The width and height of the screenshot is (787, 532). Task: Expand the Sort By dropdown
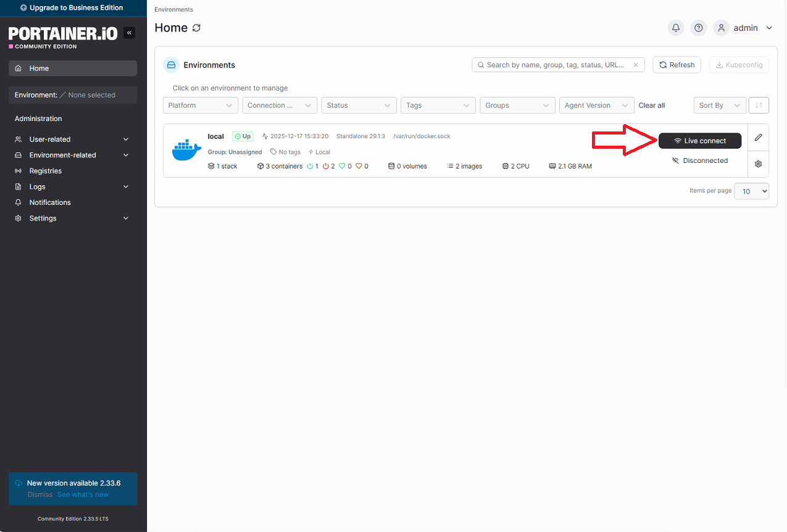(x=719, y=106)
